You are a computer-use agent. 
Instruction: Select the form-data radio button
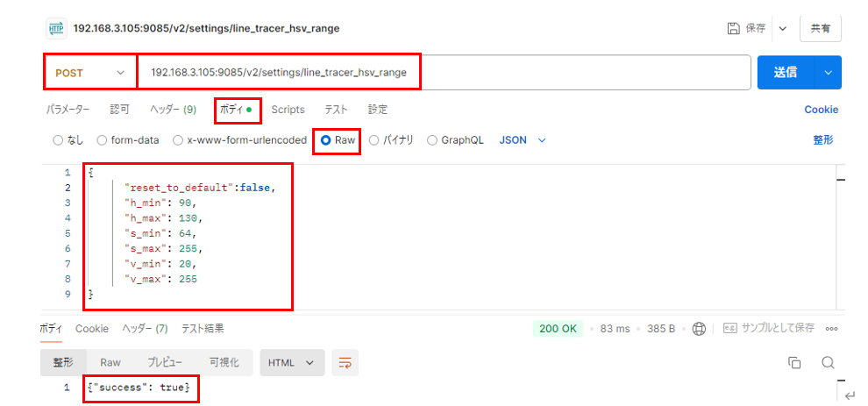(x=103, y=140)
